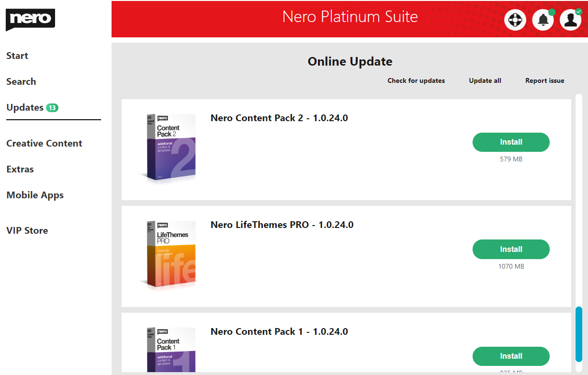Open the Search section

21,81
